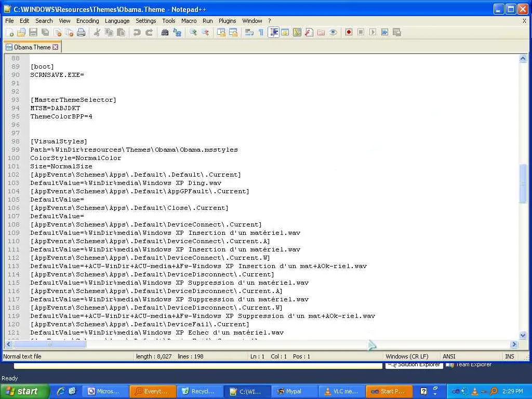The width and height of the screenshot is (532, 399).
Task: Print the document with printer icon
Action: click(x=81, y=32)
